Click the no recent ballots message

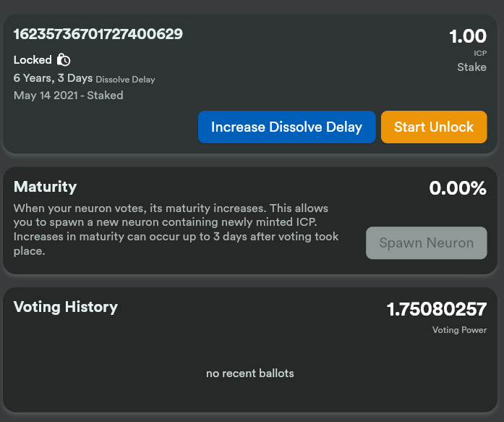tap(250, 374)
